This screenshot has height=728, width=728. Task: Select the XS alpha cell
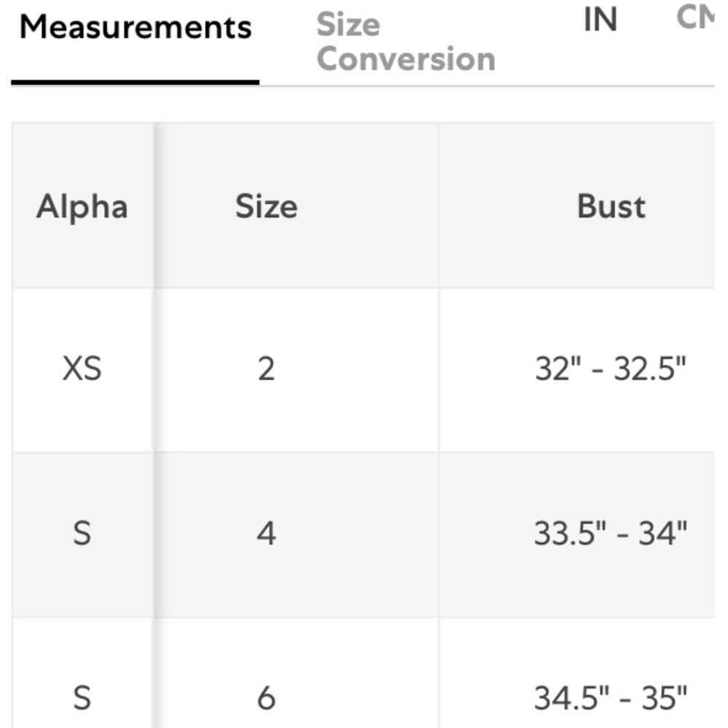coord(82,369)
